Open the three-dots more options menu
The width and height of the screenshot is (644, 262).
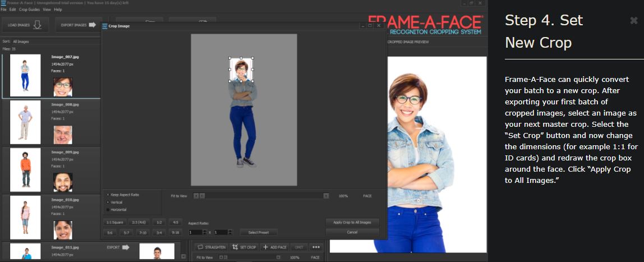(316, 247)
